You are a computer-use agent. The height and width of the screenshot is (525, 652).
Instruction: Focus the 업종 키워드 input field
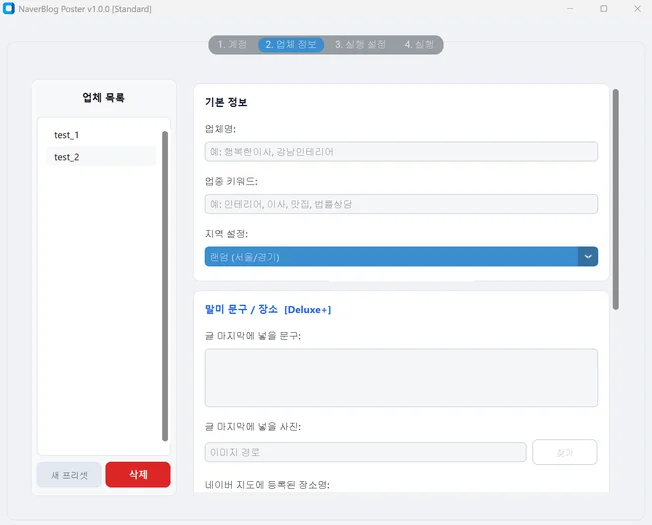coord(401,204)
